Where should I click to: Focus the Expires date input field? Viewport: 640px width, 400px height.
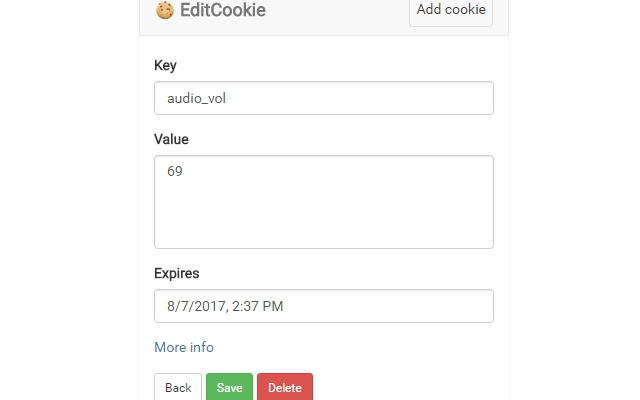(323, 306)
